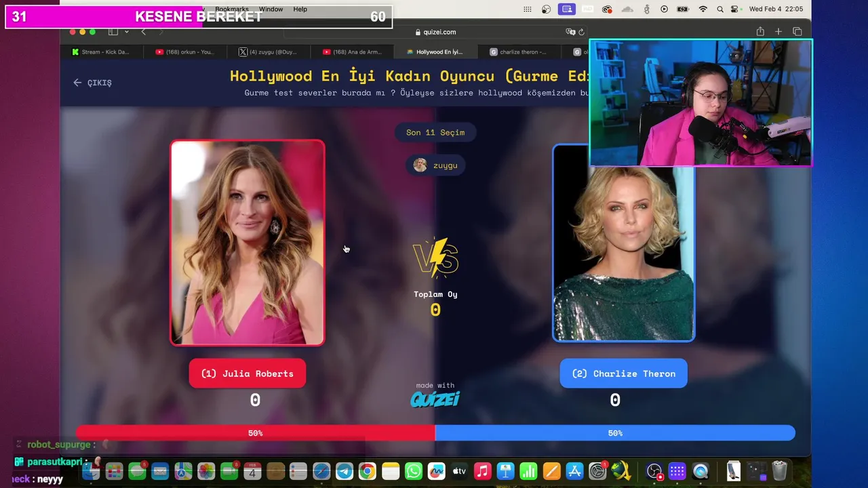Open Music from the Dock

482,471
